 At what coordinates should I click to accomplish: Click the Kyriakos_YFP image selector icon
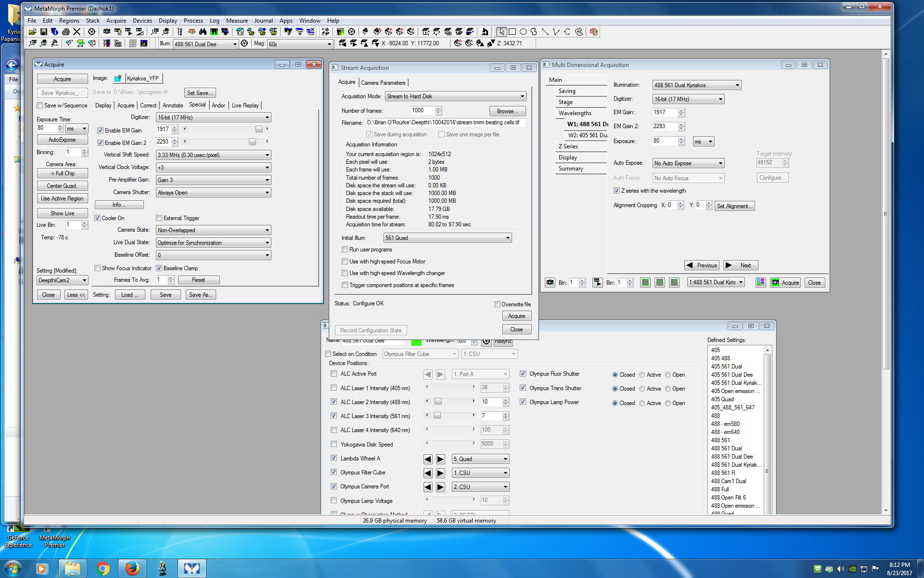[118, 78]
